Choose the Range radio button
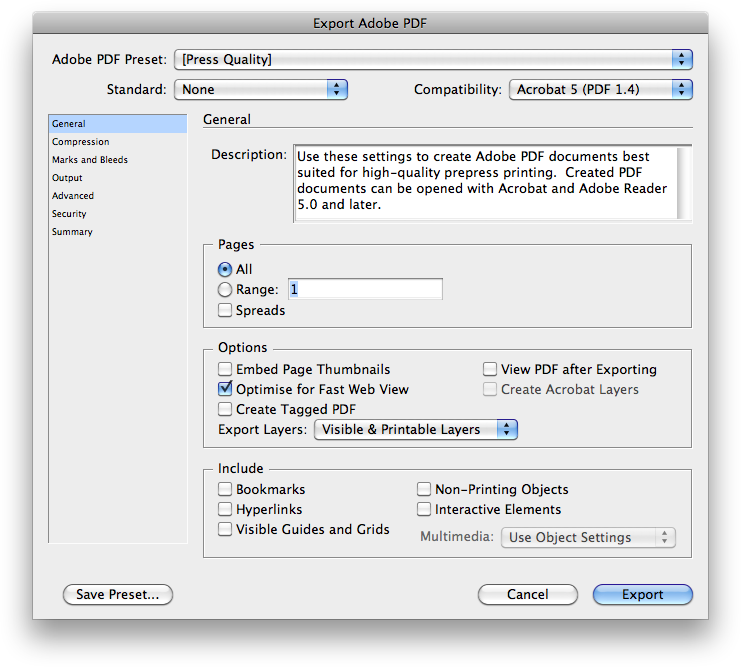This screenshot has height=667, width=741. tap(225, 289)
